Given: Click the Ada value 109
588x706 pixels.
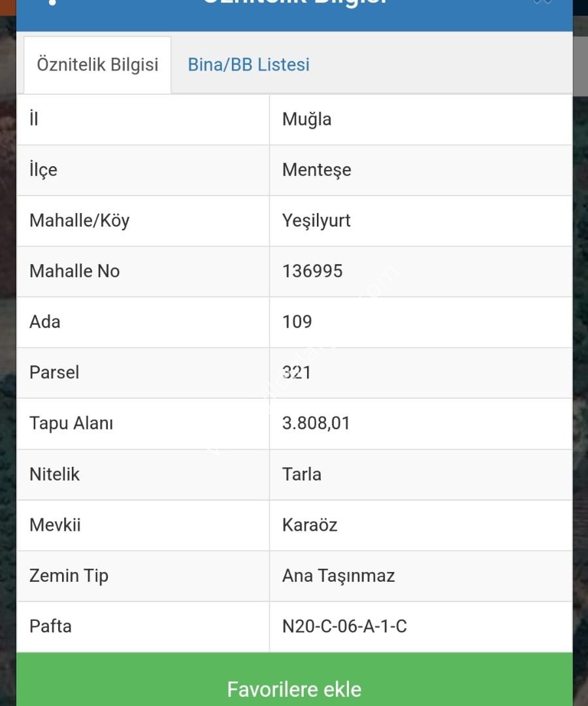Looking at the screenshot, I should click(x=297, y=322).
